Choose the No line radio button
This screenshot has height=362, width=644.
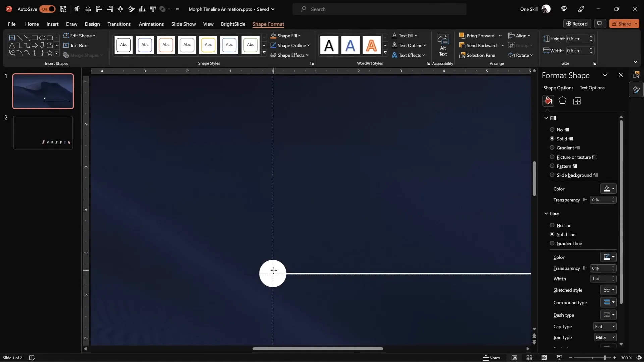click(552, 225)
